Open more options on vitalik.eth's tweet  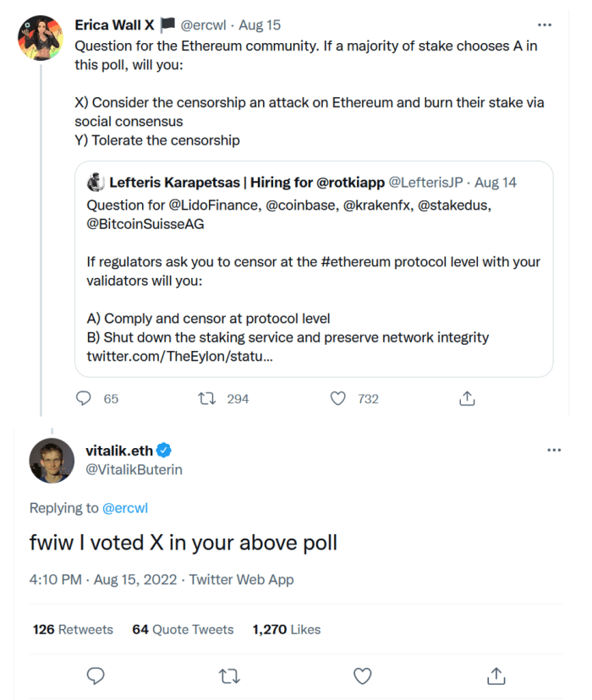pos(554,450)
